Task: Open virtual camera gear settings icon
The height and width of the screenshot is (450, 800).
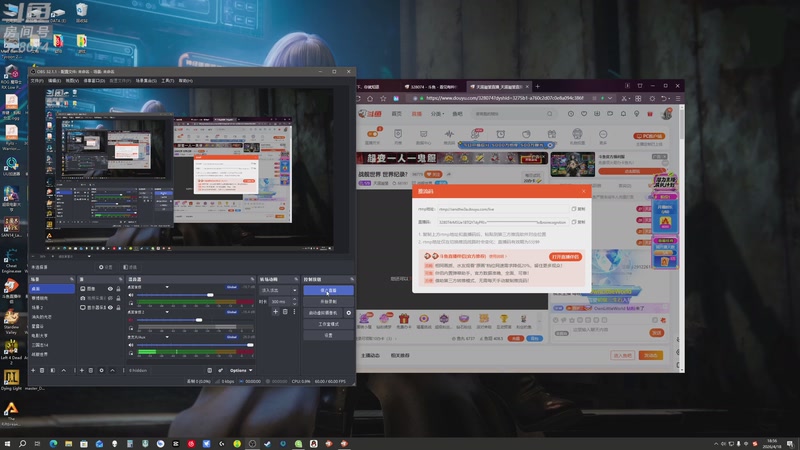Action: point(348,313)
